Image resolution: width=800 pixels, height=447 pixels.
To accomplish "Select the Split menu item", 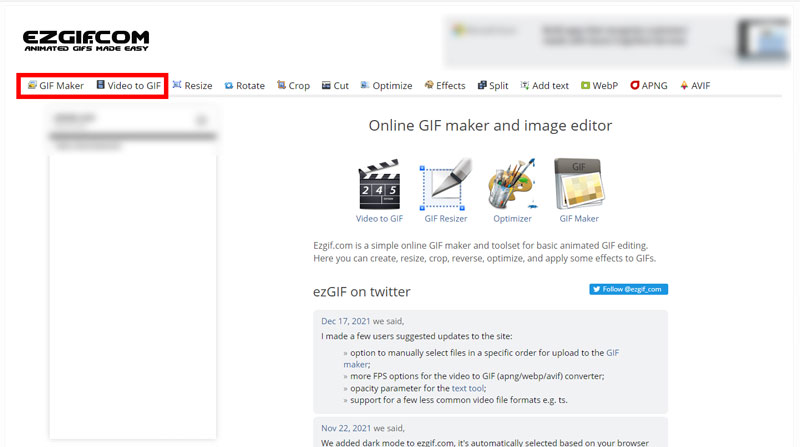I will [x=493, y=86].
